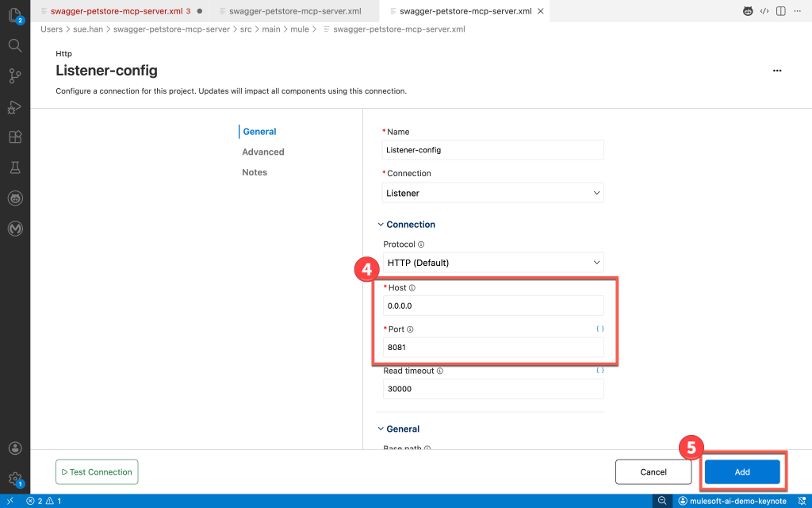Open Run and Debug view
This screenshot has height=508, width=812.
(x=14, y=106)
